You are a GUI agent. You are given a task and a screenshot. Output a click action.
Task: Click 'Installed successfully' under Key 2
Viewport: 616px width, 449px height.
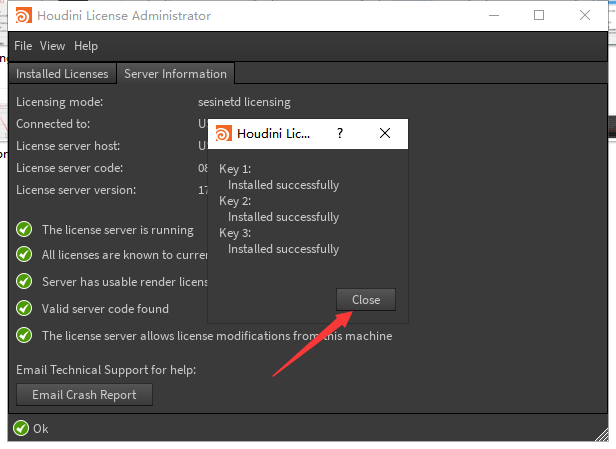[283, 217]
